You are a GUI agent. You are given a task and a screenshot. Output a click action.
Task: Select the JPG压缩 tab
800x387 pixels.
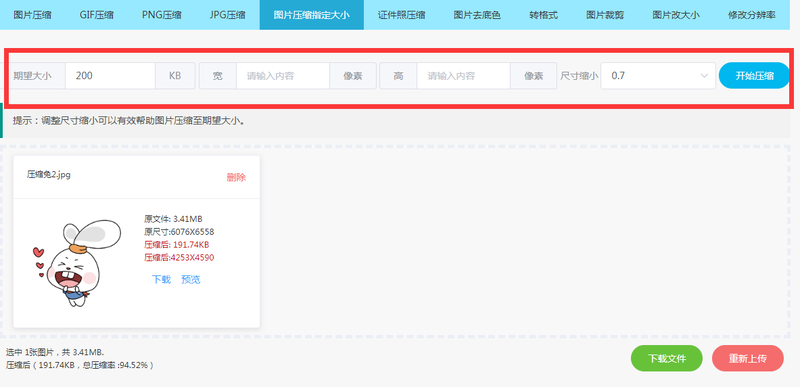click(x=227, y=15)
